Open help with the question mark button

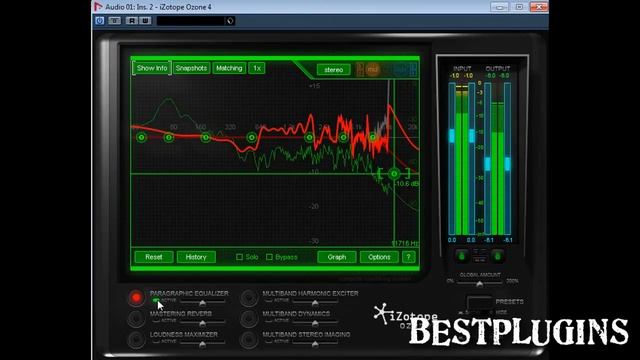point(409,257)
